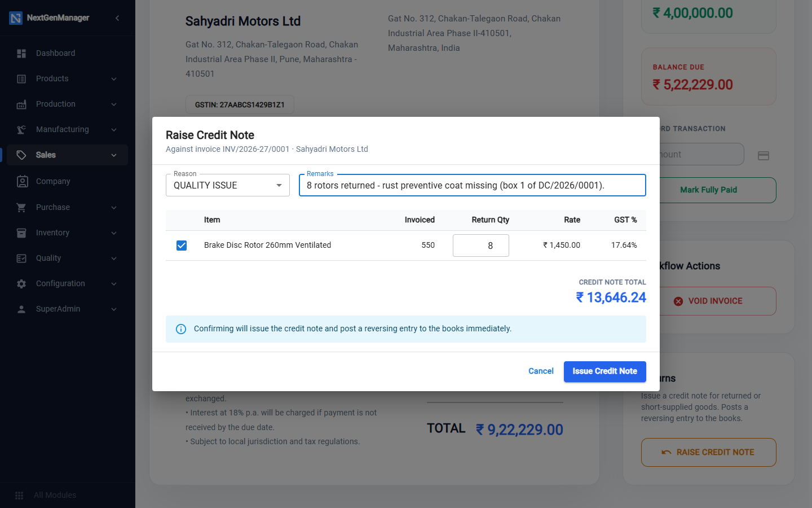Select the Quality menu item

pyautogui.click(x=68, y=258)
